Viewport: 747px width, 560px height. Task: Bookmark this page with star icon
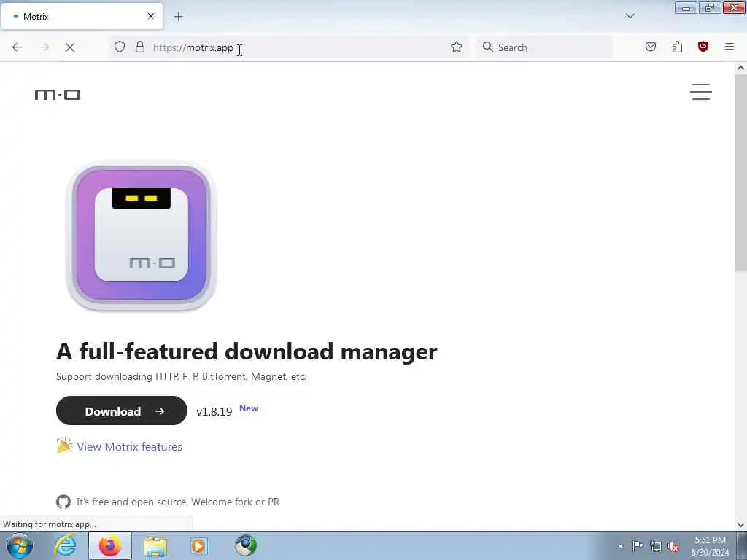457,47
